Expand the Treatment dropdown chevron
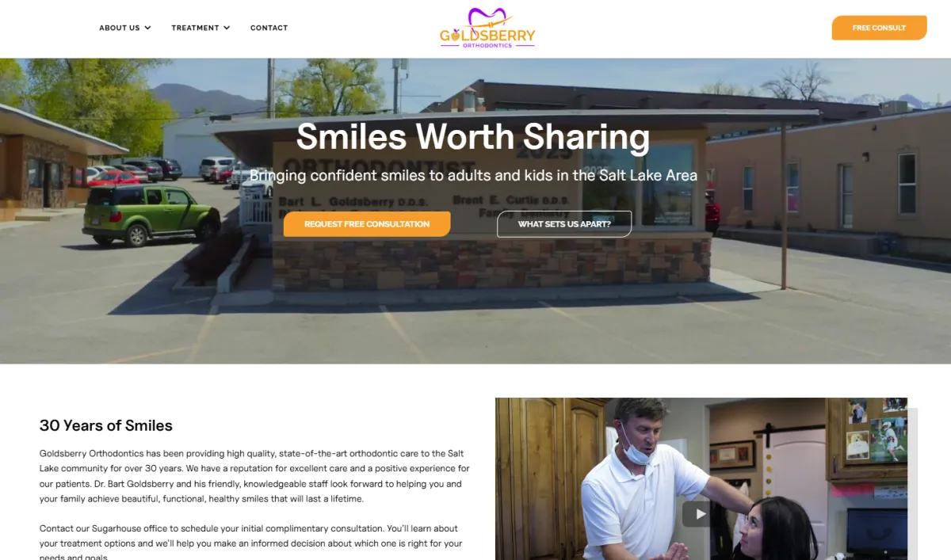Screen dimensions: 951x560 (x=227, y=28)
